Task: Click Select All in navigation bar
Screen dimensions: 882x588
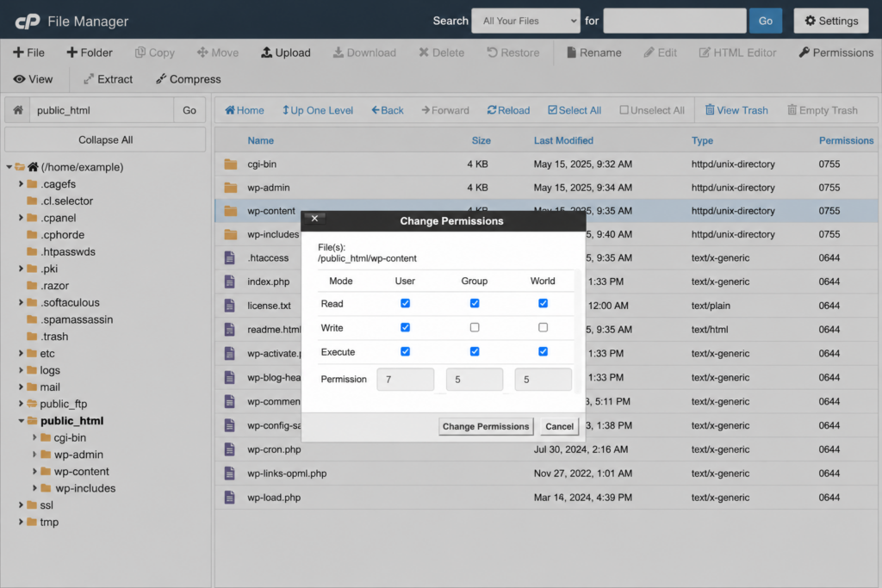Action: tap(575, 110)
